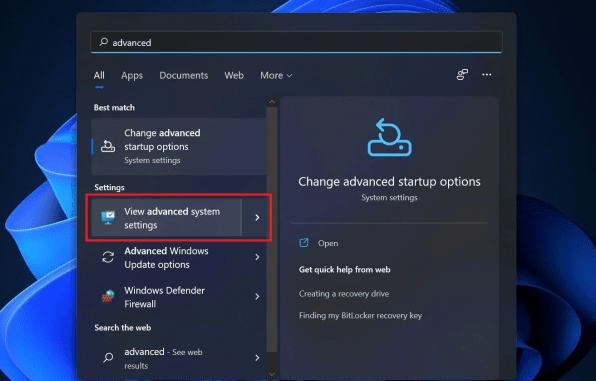Open 'Creating a recovery drive' help link

click(x=344, y=294)
